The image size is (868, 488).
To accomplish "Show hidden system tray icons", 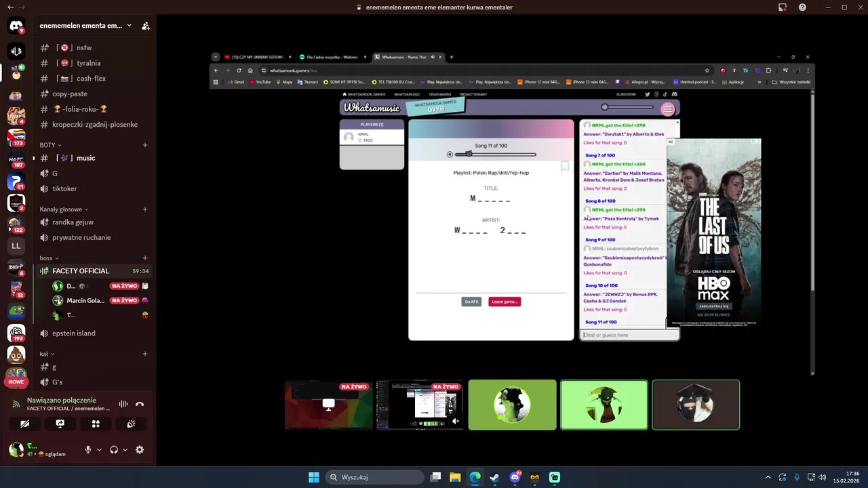I will [768, 477].
